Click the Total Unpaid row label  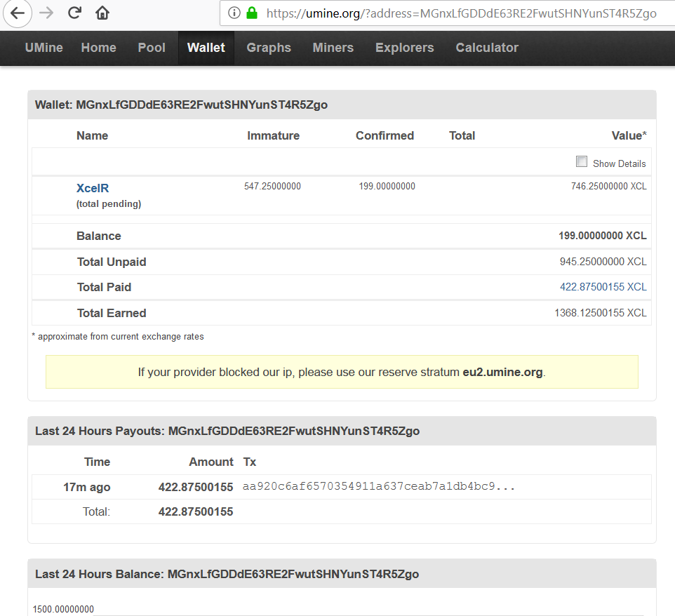pos(112,262)
